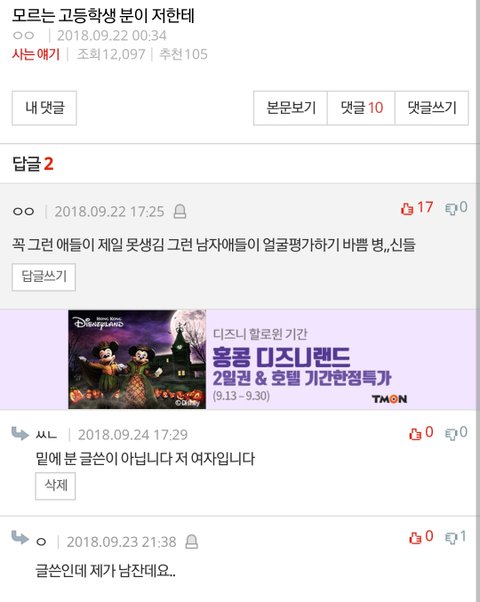The width and height of the screenshot is (480, 602).
Task: Click the reply arrow icon beside ㅆㄴ
Action: (x=20, y=433)
